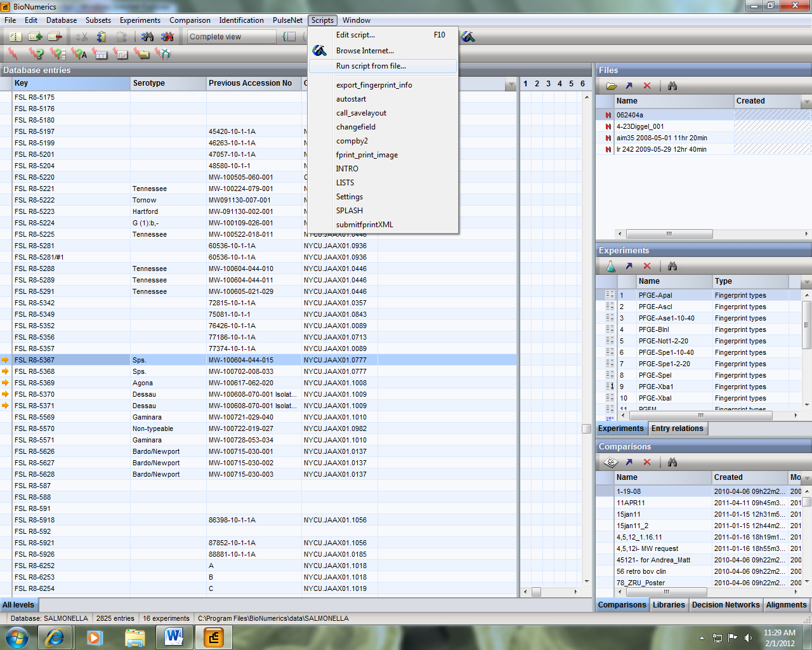Click the crossed-out binoculars clear search icon
Image resolution: width=812 pixels, height=650 pixels.
click(167, 37)
